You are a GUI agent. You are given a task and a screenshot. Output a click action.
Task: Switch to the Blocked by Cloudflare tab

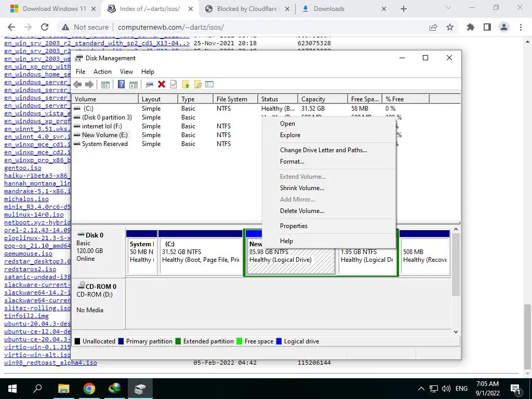click(248, 9)
